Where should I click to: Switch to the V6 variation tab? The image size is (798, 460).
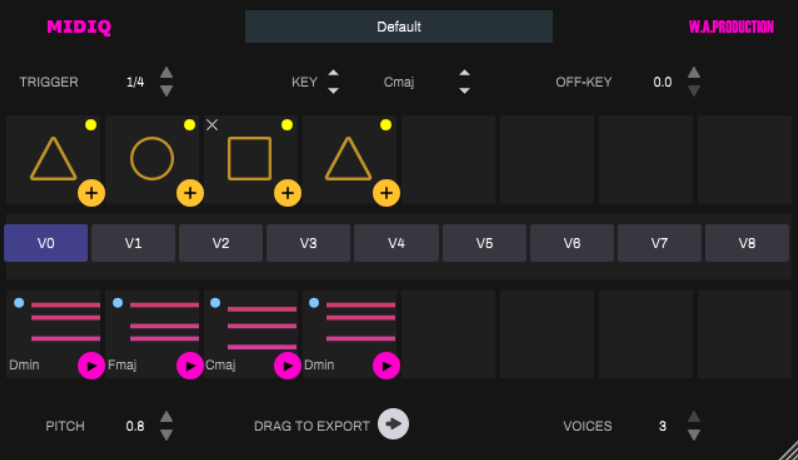coord(572,243)
